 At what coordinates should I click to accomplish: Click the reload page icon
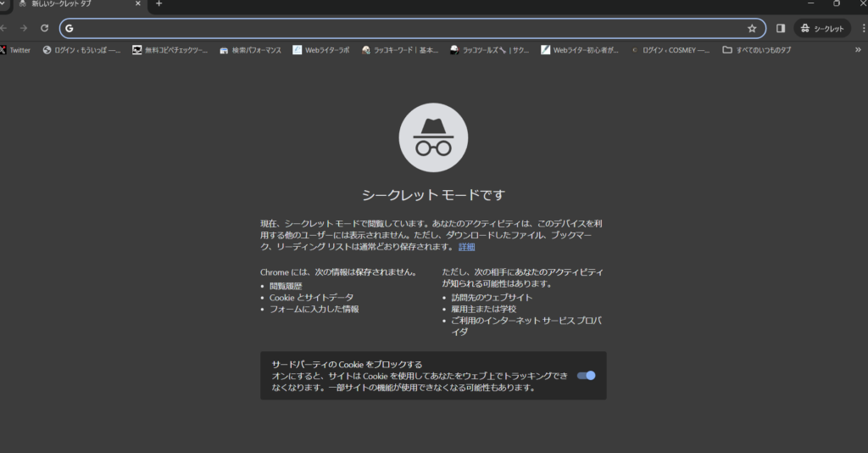(44, 28)
